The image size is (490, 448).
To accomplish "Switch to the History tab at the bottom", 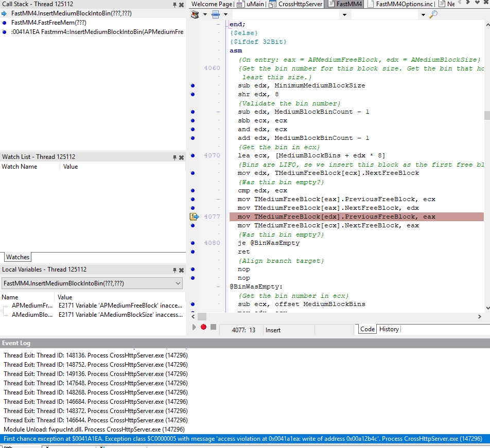I will click(389, 329).
